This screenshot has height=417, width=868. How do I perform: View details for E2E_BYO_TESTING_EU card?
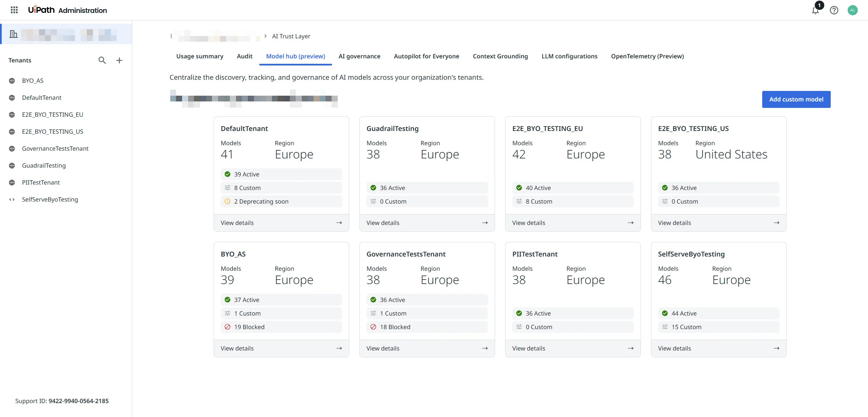click(x=573, y=223)
